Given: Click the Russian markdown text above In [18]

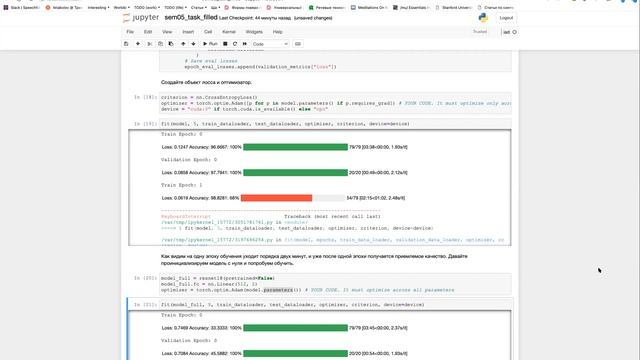Looking at the screenshot, I should tap(206, 82).
